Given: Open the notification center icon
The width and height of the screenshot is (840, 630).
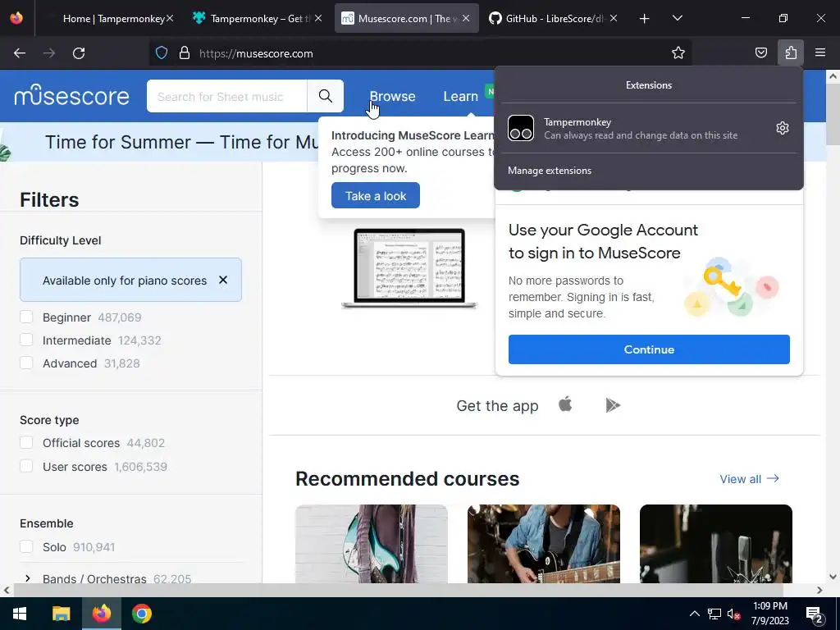Looking at the screenshot, I should (815, 614).
